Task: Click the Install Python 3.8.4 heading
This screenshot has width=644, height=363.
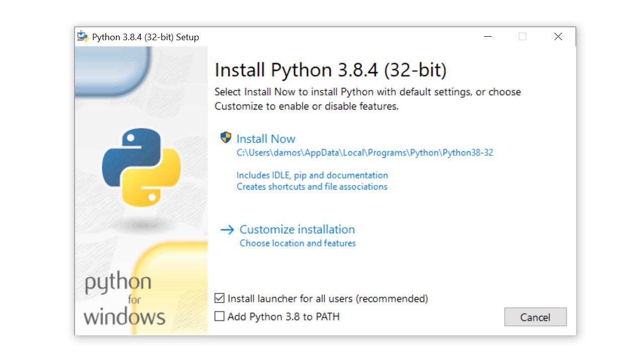Action: [x=331, y=69]
